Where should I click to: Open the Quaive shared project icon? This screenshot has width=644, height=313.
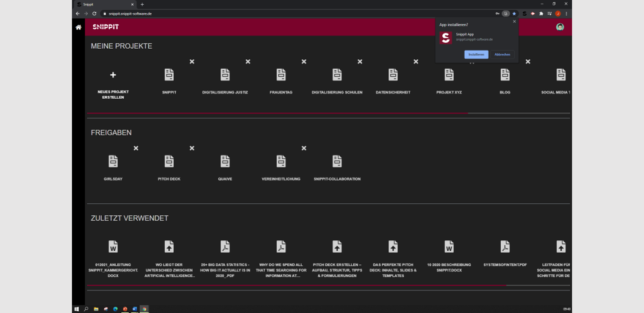(x=225, y=161)
